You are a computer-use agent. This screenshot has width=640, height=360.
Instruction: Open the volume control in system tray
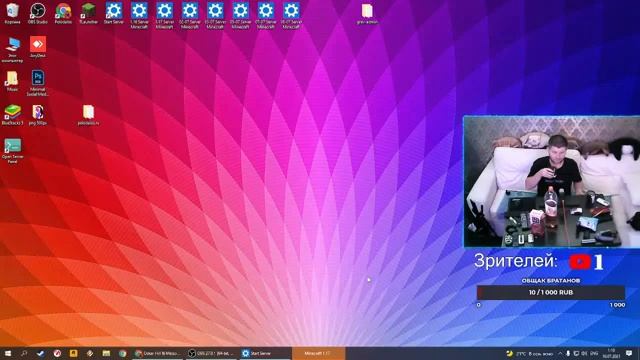coord(584,353)
